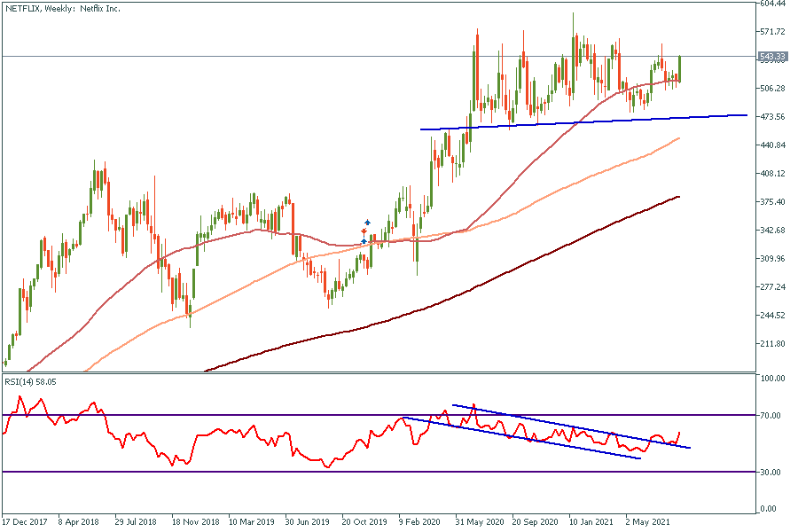Select the dark maroon long-term moving average line
The height and width of the screenshot is (532, 798).
442,302
